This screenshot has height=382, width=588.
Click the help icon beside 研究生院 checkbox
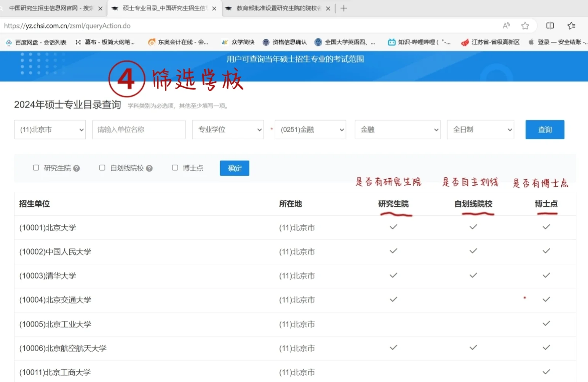77,168
